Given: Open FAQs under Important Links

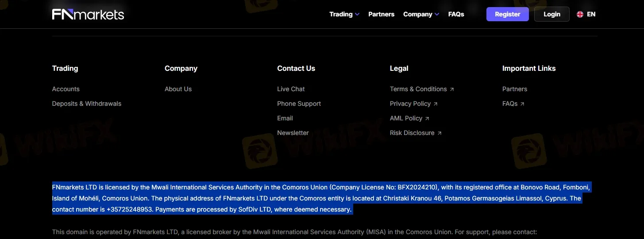Looking at the screenshot, I should (x=510, y=104).
